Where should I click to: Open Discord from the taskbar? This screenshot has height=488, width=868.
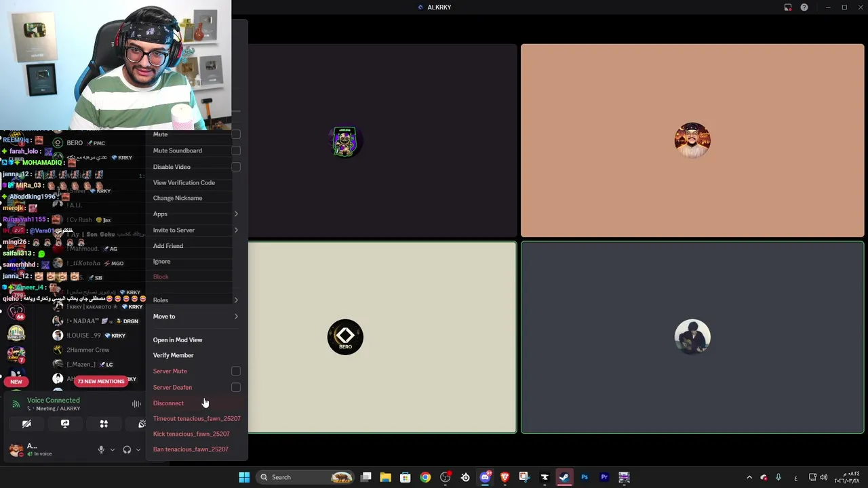click(485, 477)
